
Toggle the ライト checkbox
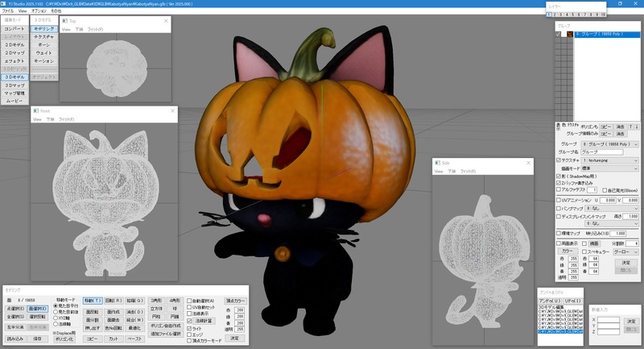[x=189, y=329]
